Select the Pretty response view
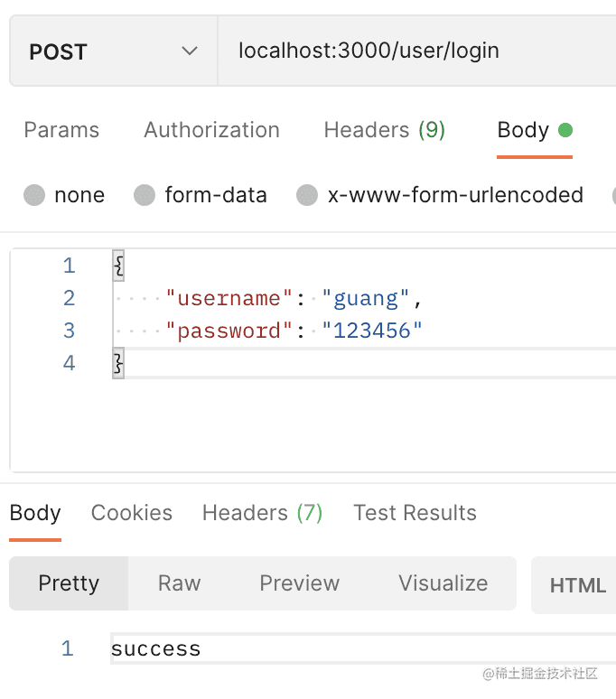 (69, 583)
